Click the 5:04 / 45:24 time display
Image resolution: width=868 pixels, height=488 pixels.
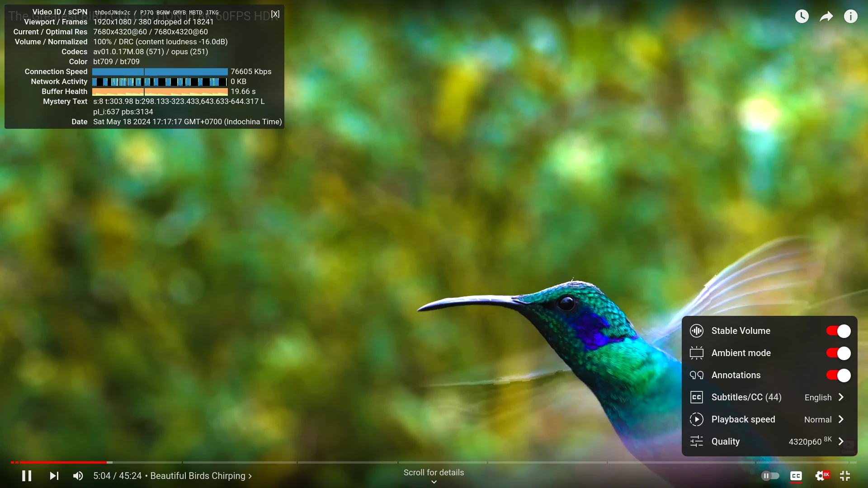coord(118,476)
